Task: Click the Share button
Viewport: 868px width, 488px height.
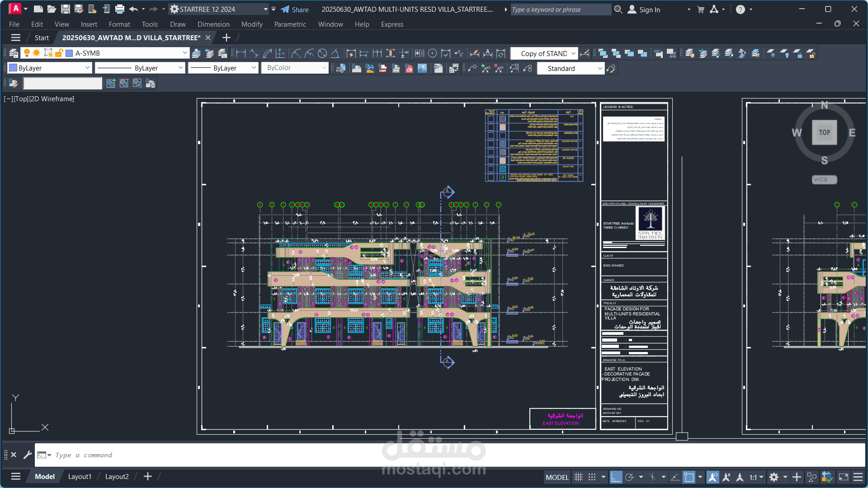Action: (x=295, y=9)
